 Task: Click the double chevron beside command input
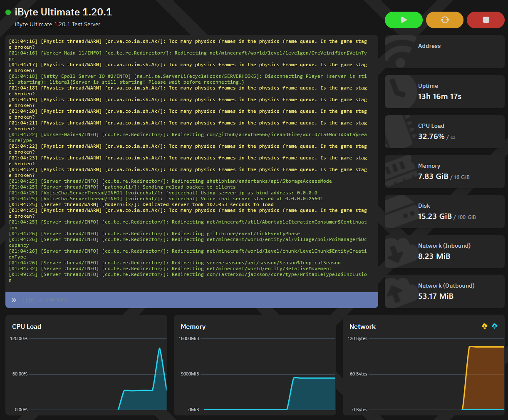pyautogui.click(x=14, y=300)
